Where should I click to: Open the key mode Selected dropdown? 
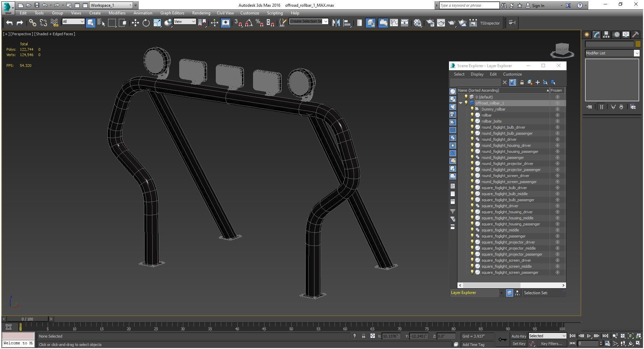click(x=547, y=336)
